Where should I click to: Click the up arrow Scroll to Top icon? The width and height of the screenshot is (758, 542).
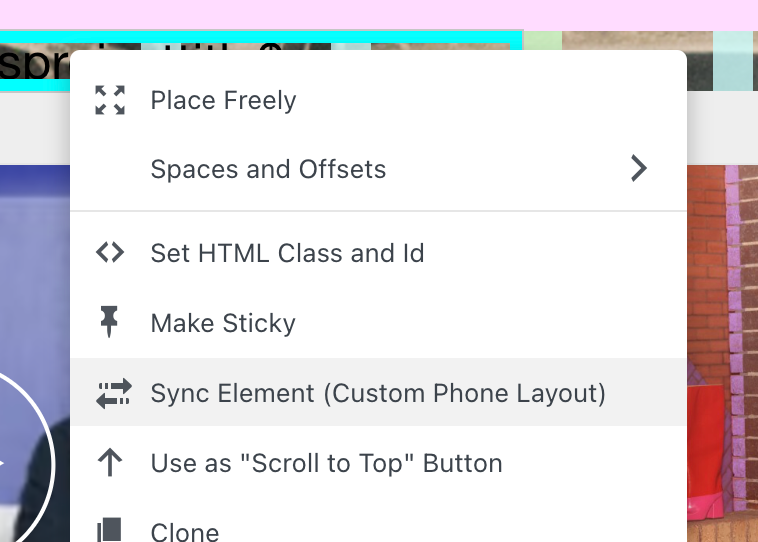[110, 463]
